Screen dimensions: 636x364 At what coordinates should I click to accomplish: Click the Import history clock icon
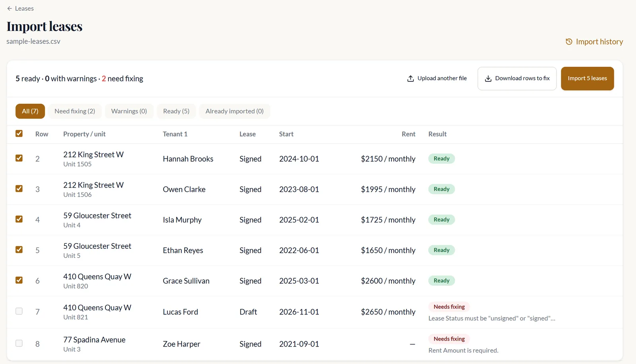click(569, 42)
